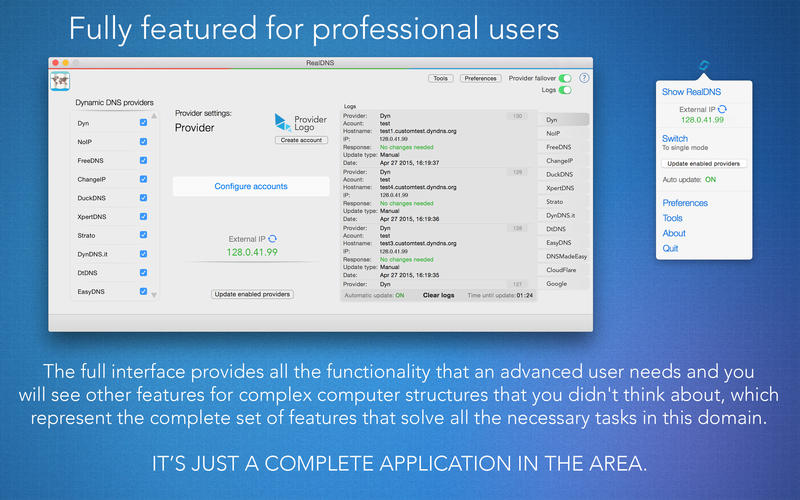800x500 pixels.
Task: Click the popup IP 128.0.41.99
Action: click(x=703, y=120)
